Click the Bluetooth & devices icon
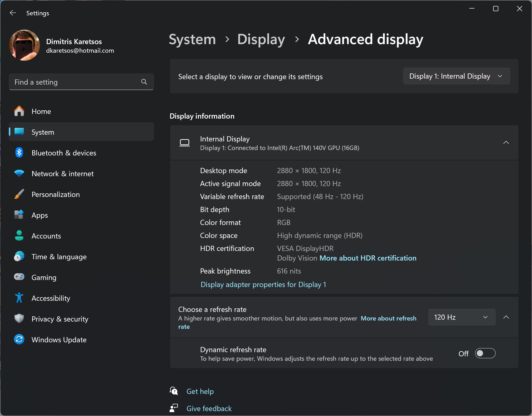Image resolution: width=532 pixels, height=416 pixels. (x=19, y=153)
